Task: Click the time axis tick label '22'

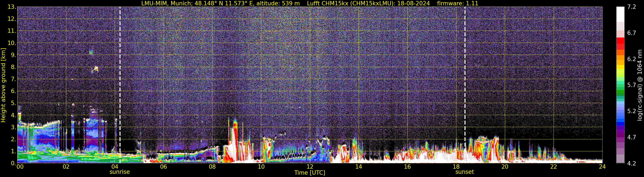Action: pos(554,167)
